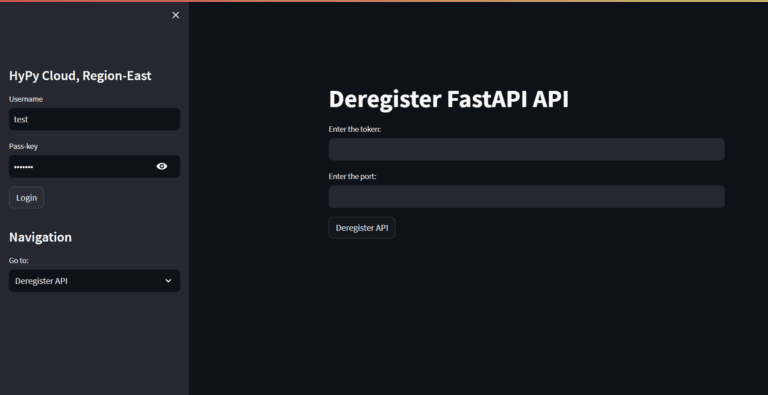Click the masked Pass-key dots
This screenshot has height=395, width=768.
(x=24, y=167)
